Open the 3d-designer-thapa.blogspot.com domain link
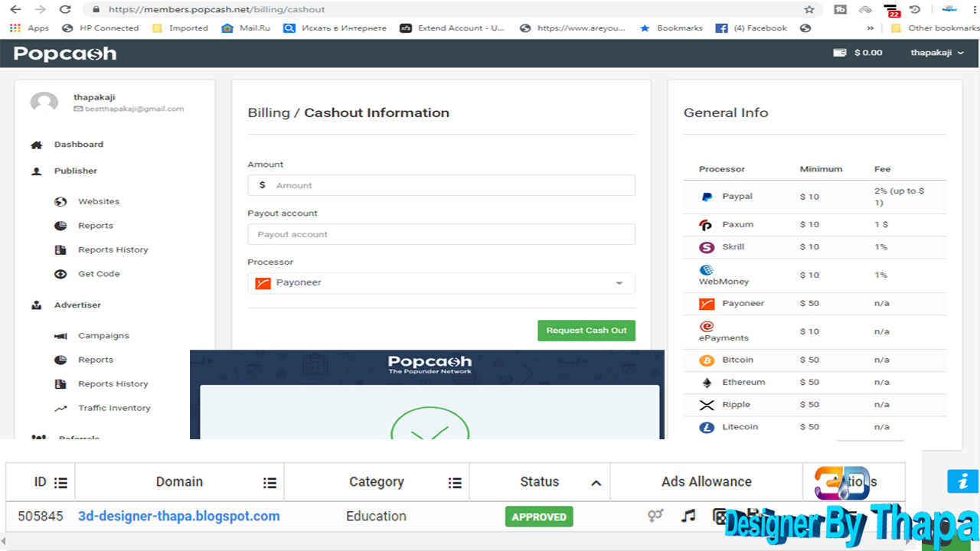This screenshot has height=551, width=980. click(x=179, y=517)
